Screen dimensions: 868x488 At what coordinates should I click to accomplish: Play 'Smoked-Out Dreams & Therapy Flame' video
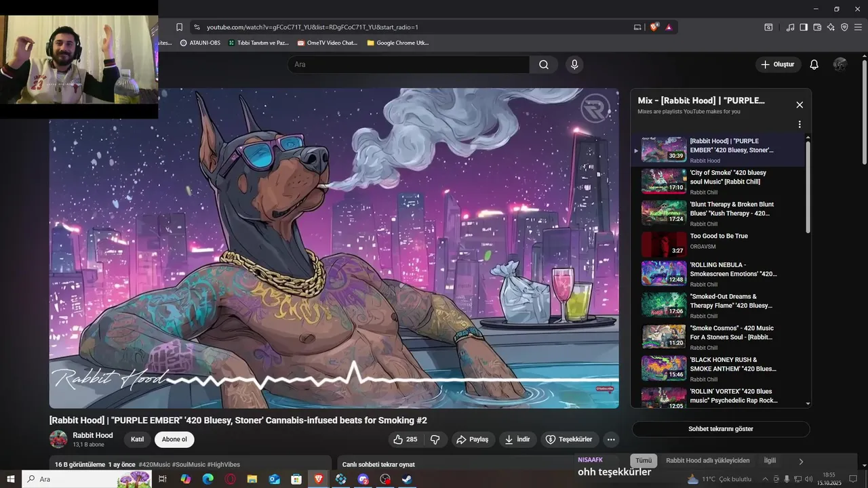click(719, 306)
